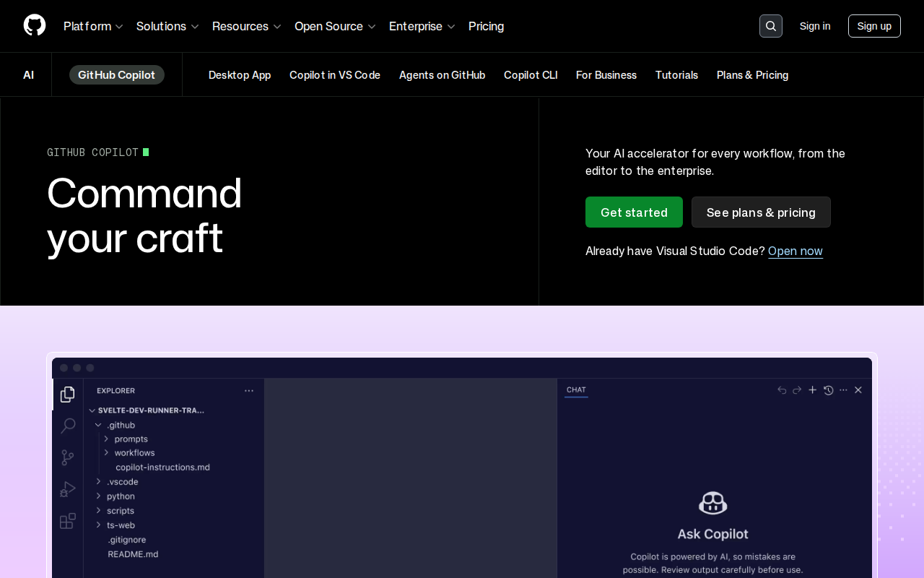
Task: Open copilot-instructions.md file
Action: (x=162, y=467)
